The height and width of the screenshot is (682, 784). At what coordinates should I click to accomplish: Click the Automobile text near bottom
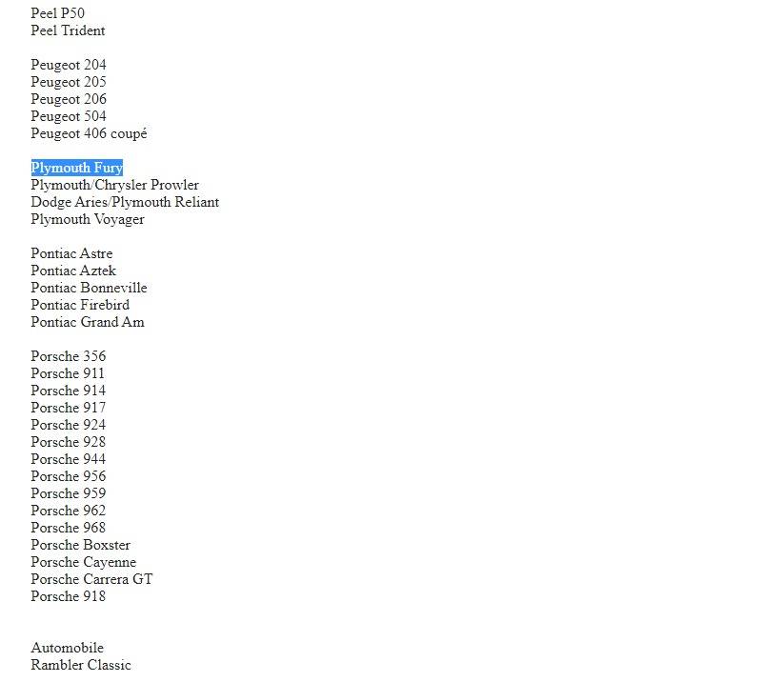click(67, 648)
